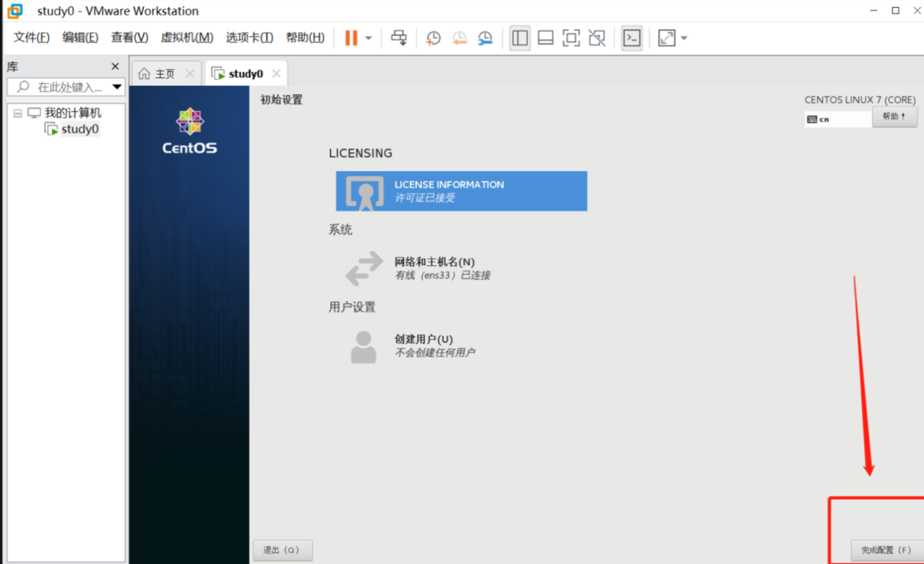Collapse the 我的计算机 tree node

click(18, 113)
